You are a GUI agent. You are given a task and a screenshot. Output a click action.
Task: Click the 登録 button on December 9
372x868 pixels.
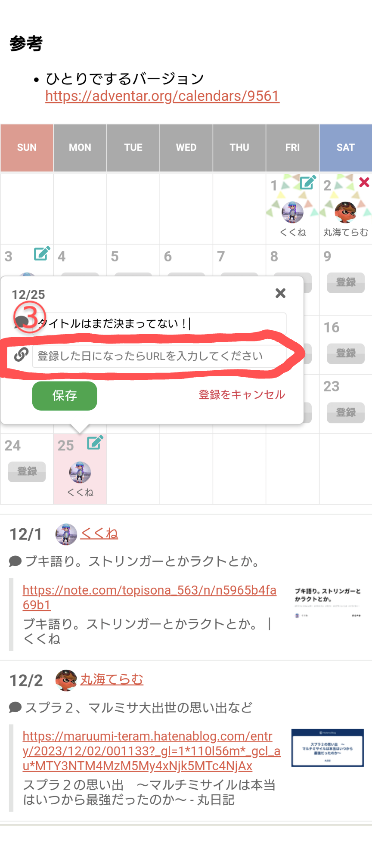pyautogui.click(x=346, y=282)
